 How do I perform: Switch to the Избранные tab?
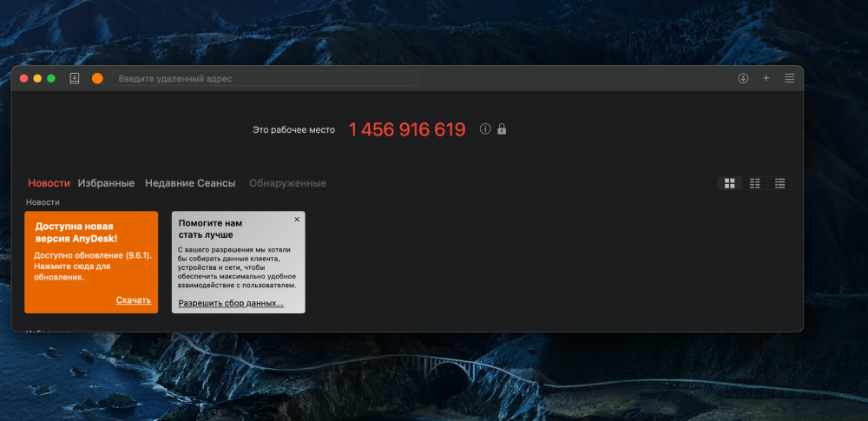(x=106, y=183)
